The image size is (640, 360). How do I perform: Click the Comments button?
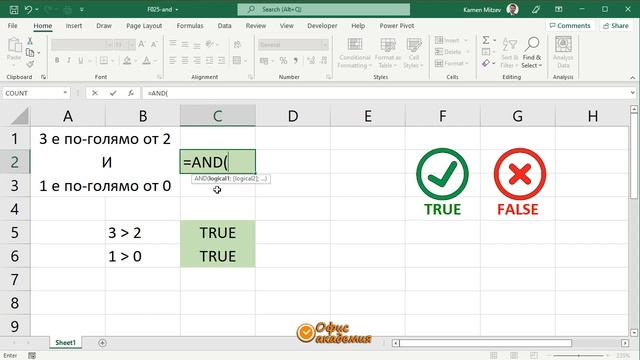pyautogui.click(x=570, y=25)
